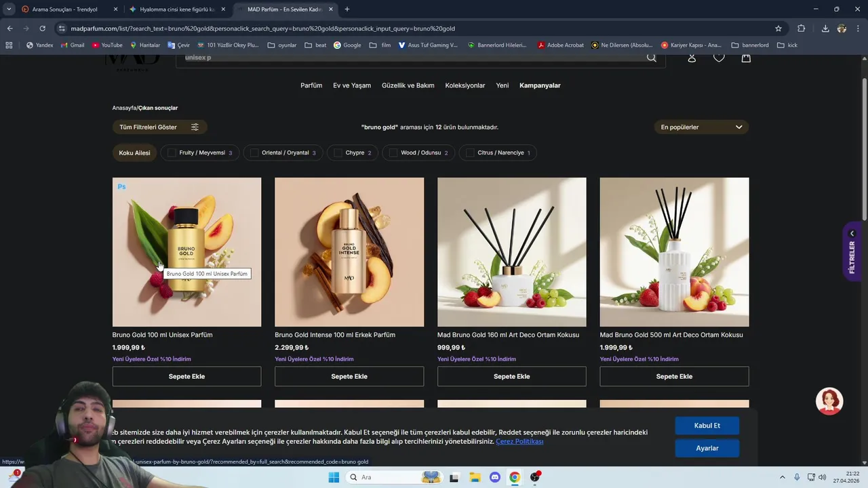Reload the page with the refresh icon
Image resolution: width=868 pixels, height=488 pixels.
(42, 28)
